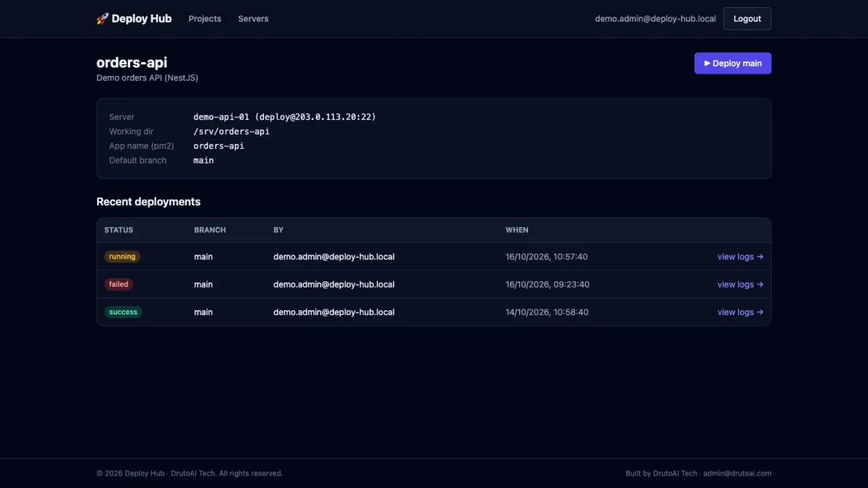View logs for the success deployment

tap(740, 312)
